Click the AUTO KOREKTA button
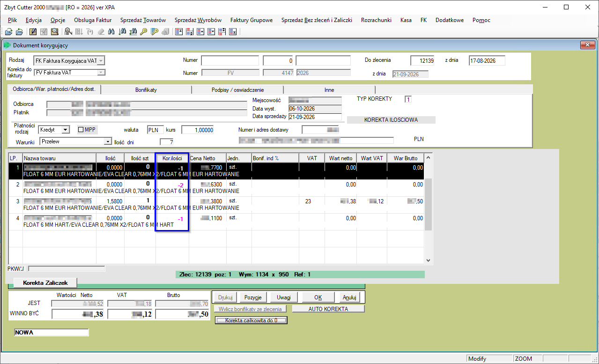 point(328,309)
